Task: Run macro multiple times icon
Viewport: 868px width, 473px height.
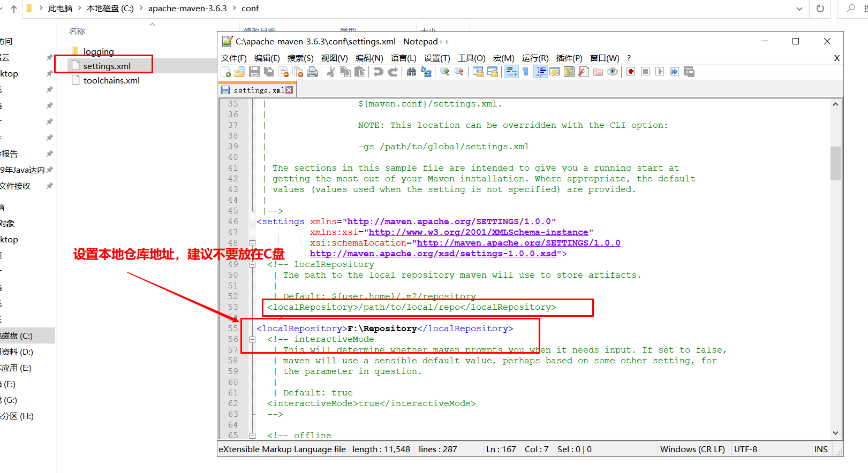Action: (x=674, y=72)
